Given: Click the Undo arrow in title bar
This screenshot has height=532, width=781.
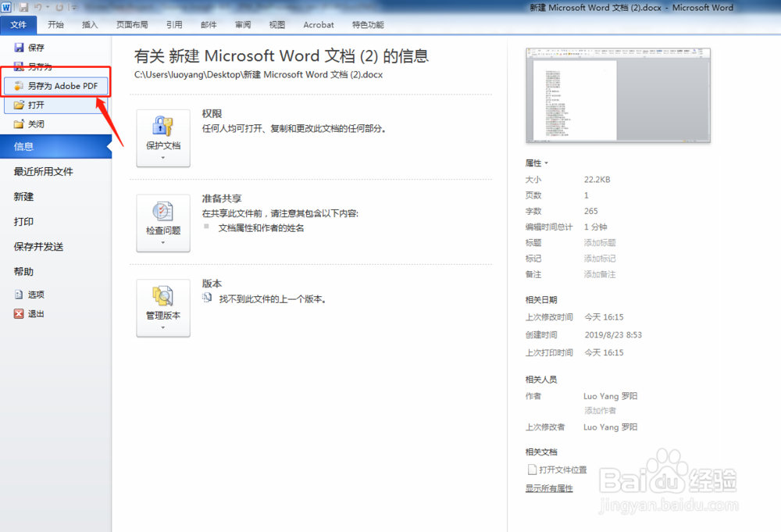Looking at the screenshot, I should 37,8.
